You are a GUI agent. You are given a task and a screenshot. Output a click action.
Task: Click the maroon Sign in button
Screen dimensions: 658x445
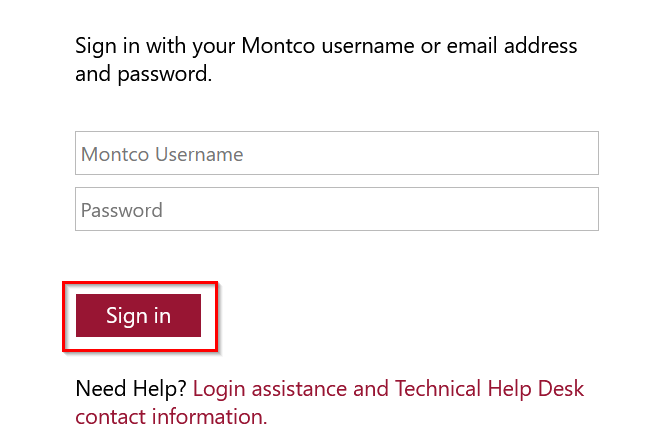(x=138, y=315)
